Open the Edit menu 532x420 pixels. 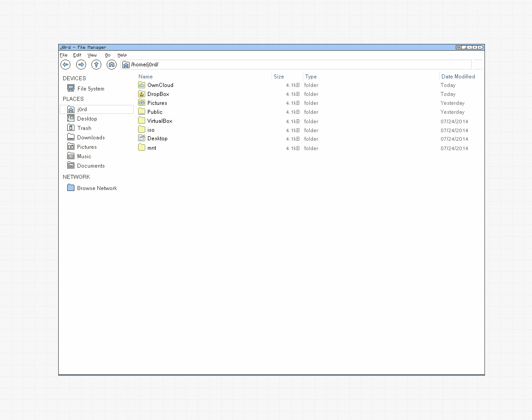[x=77, y=55]
